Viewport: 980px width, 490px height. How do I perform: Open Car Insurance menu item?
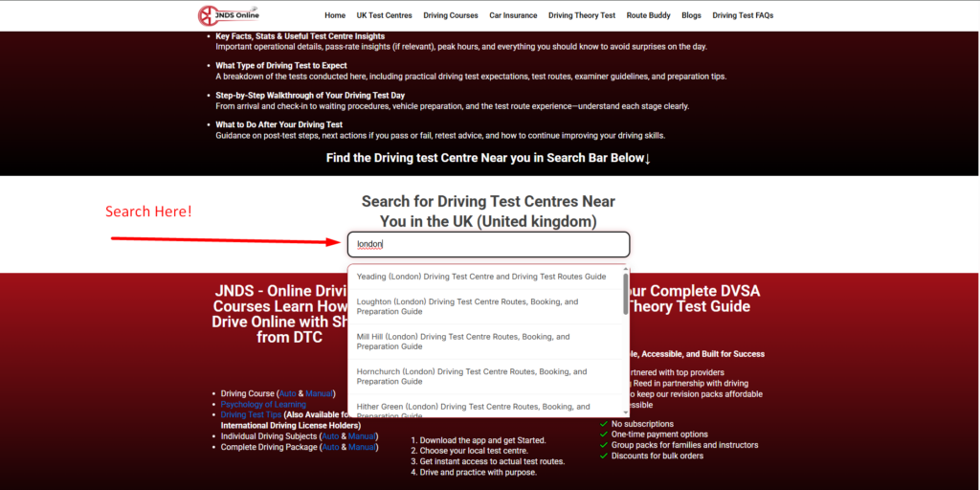tap(513, 15)
